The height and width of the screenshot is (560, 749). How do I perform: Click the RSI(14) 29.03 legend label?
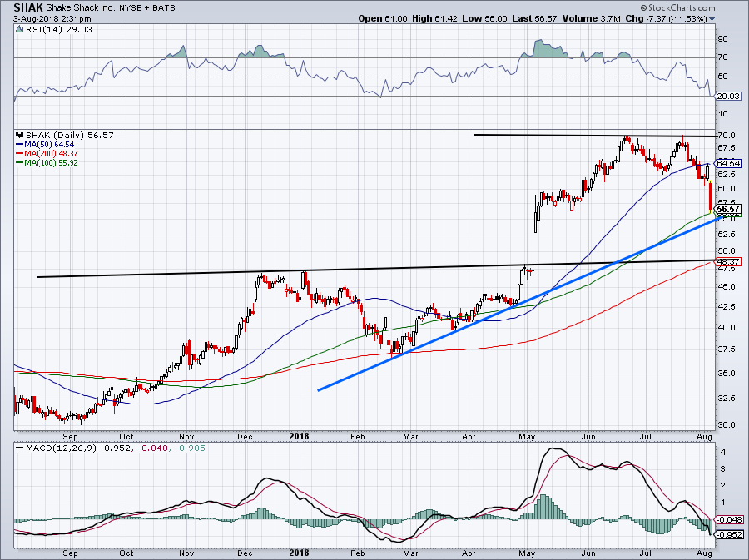point(59,29)
